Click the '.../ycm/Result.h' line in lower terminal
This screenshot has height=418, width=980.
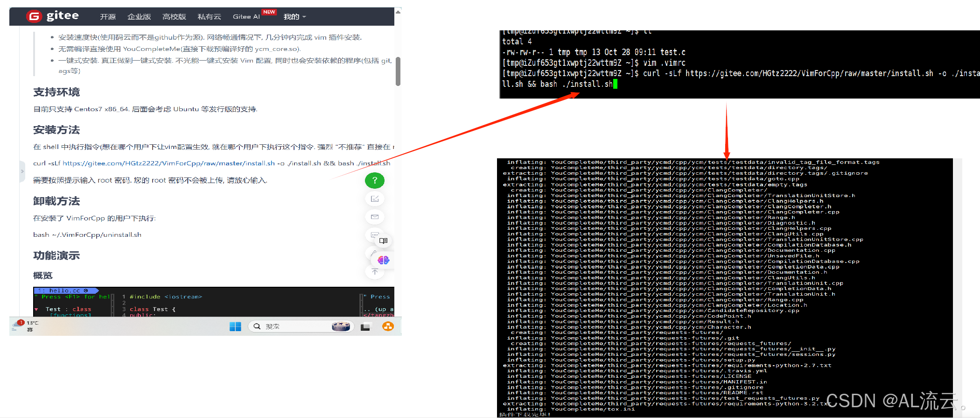tap(623, 321)
